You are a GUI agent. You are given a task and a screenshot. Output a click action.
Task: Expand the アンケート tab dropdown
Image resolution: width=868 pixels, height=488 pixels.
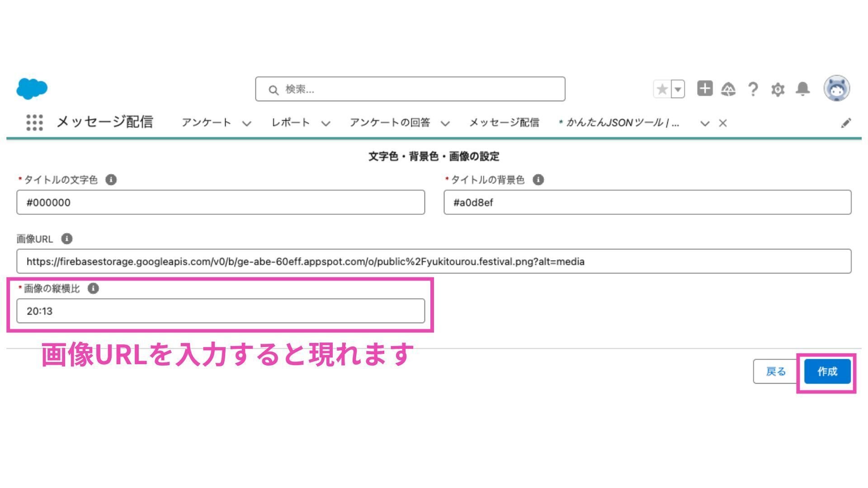point(247,123)
